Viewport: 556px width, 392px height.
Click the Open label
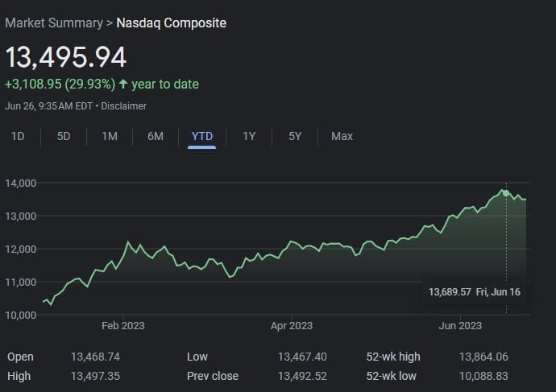point(20,357)
